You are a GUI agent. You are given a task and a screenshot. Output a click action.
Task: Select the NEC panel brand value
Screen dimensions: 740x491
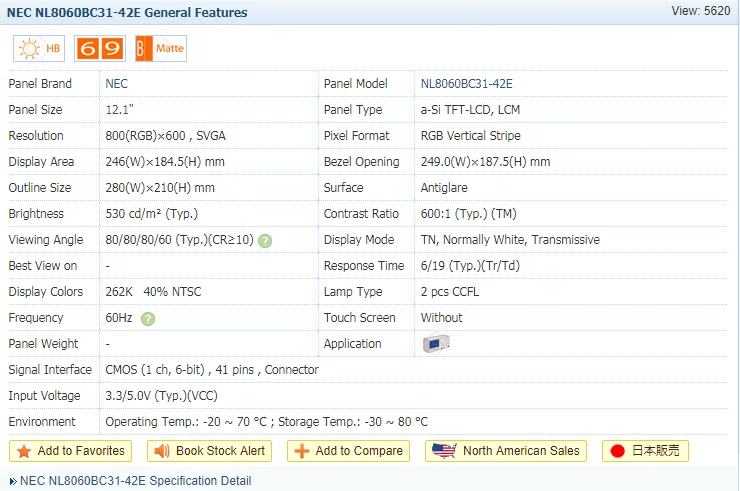pyautogui.click(x=117, y=84)
